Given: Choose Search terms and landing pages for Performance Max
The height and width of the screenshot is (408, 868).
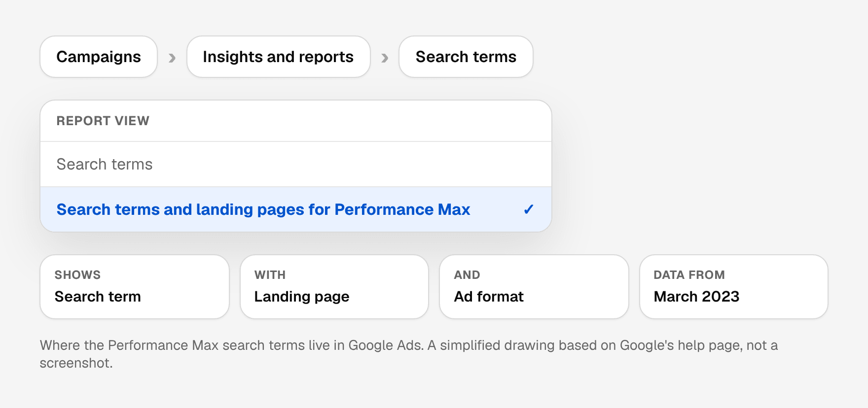Looking at the screenshot, I should [296, 209].
